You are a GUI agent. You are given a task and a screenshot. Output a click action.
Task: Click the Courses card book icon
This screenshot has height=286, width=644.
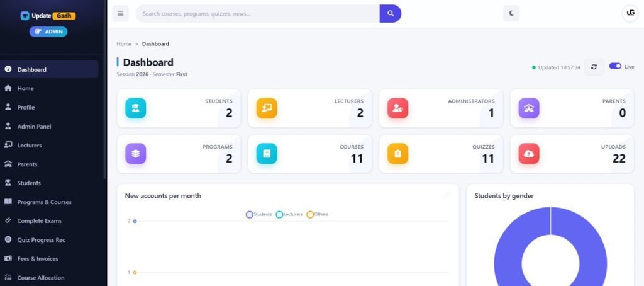point(267,154)
